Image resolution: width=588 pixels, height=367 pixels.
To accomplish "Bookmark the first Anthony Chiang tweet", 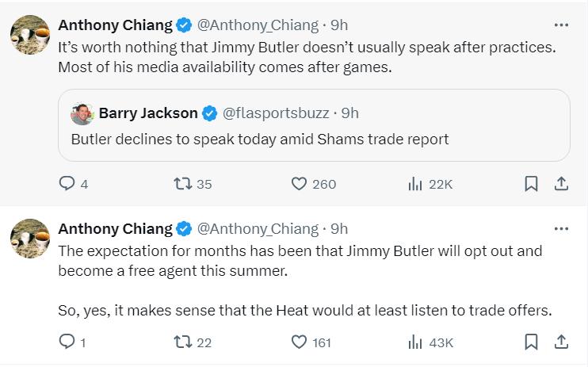I will (532, 184).
